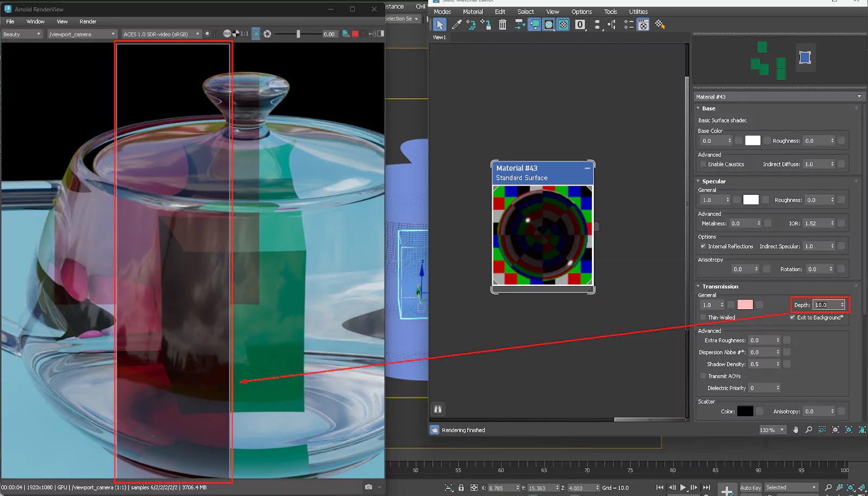Image resolution: width=868 pixels, height=496 pixels.
Task: Open 133% zoom level dropdown
Action: point(772,430)
